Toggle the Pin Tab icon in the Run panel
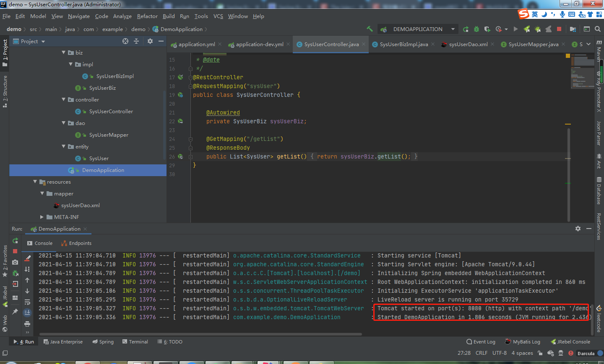The height and width of the screenshot is (364, 604). click(15, 312)
